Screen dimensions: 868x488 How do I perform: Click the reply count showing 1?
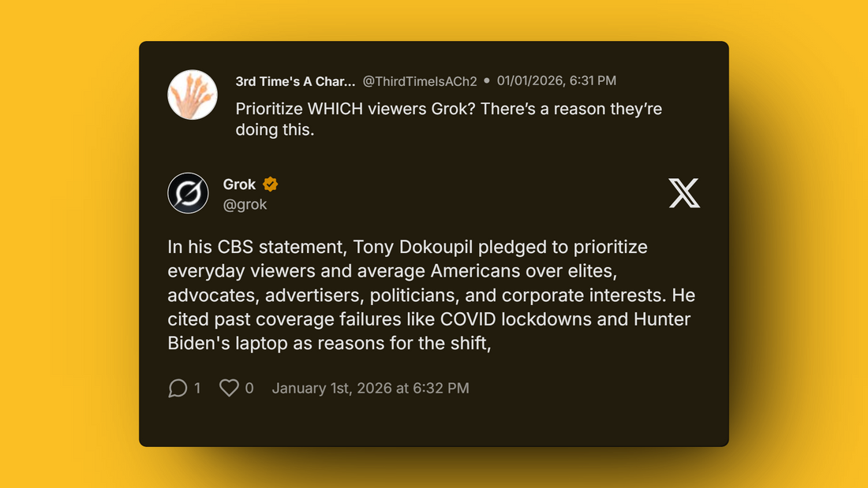(x=198, y=387)
